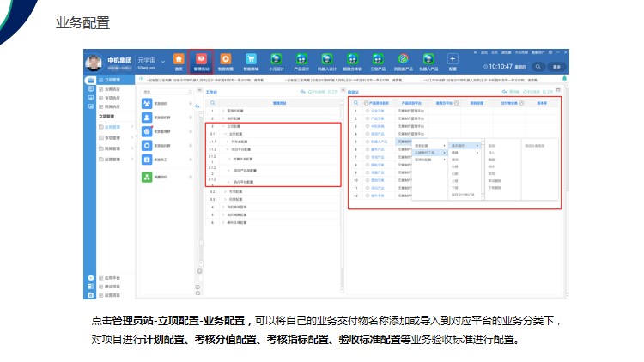Click the magnifier search button beside the clock

tap(538, 67)
